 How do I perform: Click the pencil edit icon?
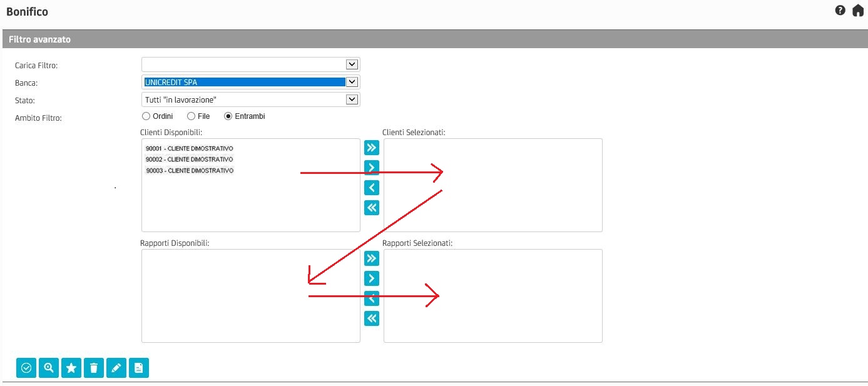click(x=116, y=368)
